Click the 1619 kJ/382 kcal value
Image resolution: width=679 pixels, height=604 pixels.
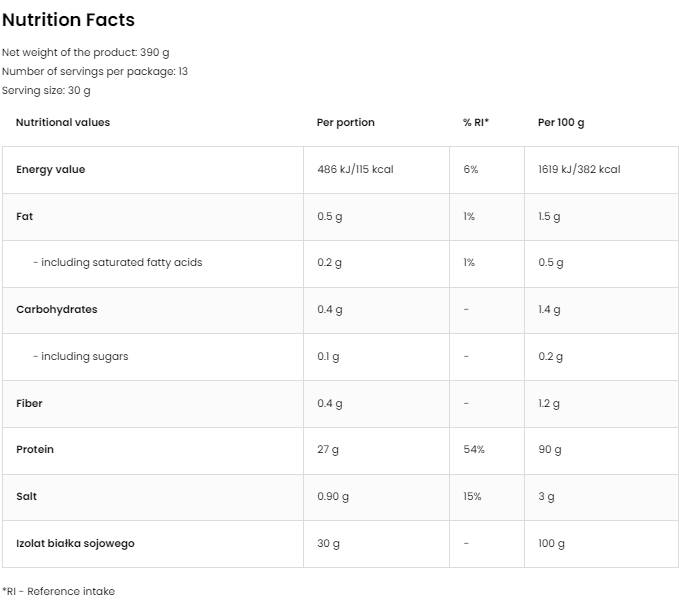point(579,169)
